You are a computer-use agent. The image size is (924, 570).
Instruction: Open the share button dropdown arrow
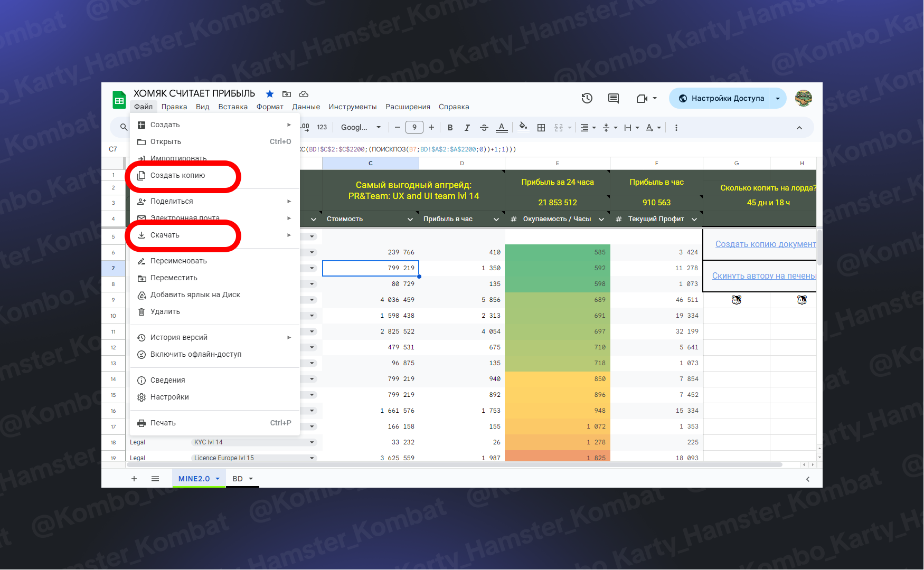778,98
